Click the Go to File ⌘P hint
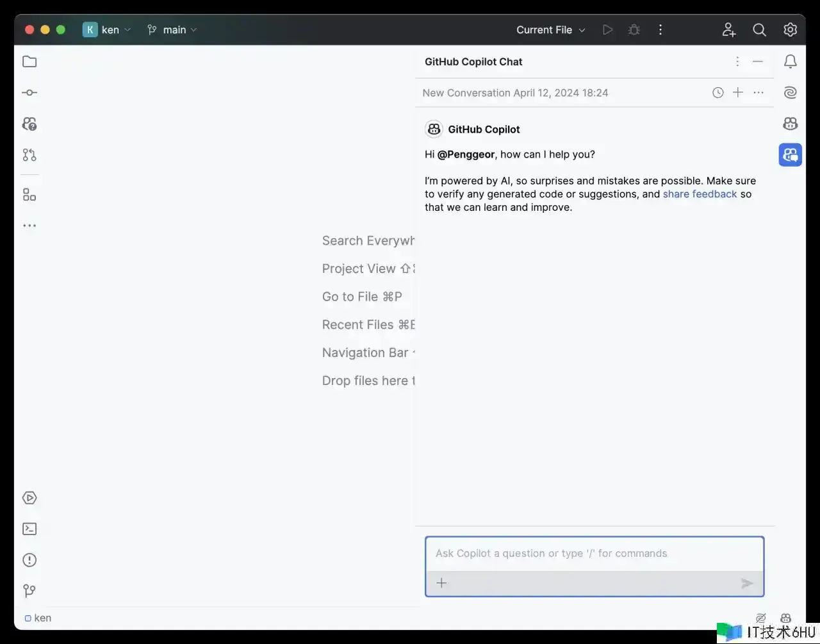820x644 pixels. (x=362, y=297)
